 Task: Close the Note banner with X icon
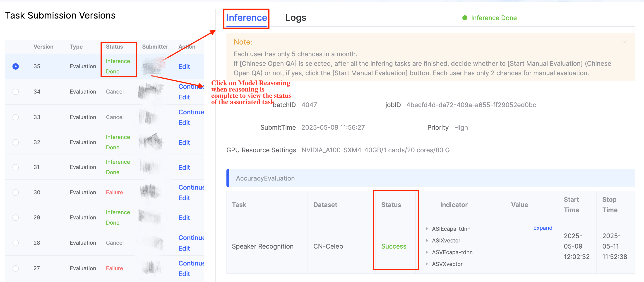[624, 42]
